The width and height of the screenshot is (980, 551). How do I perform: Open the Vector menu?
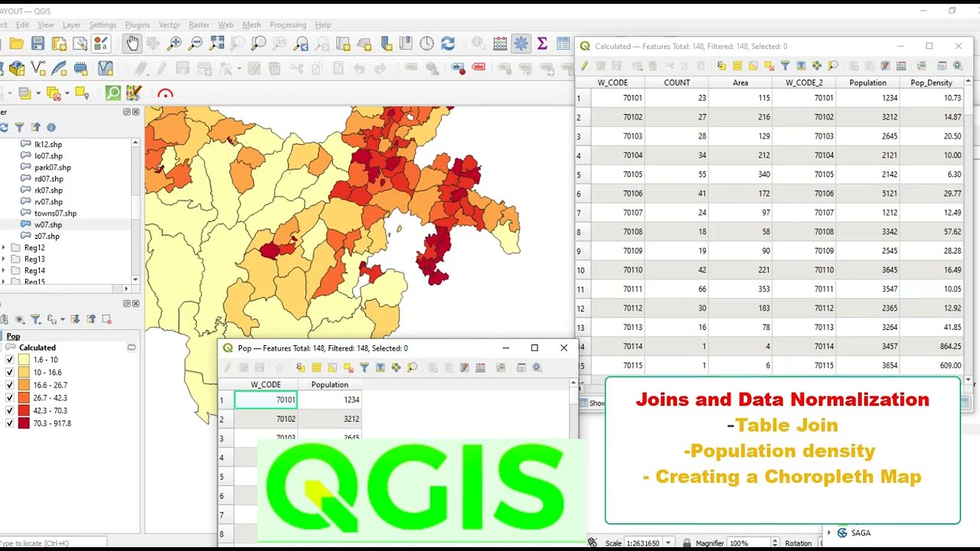point(169,24)
